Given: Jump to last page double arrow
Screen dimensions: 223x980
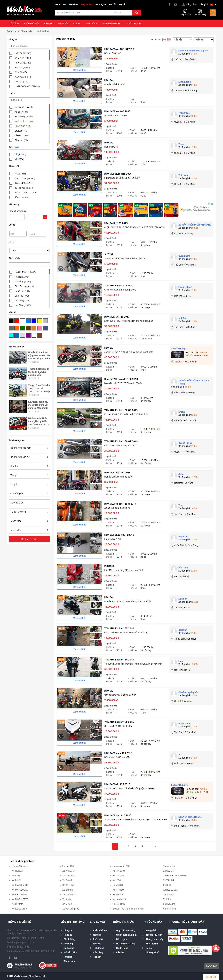Looking at the screenshot, I should pos(155,847).
